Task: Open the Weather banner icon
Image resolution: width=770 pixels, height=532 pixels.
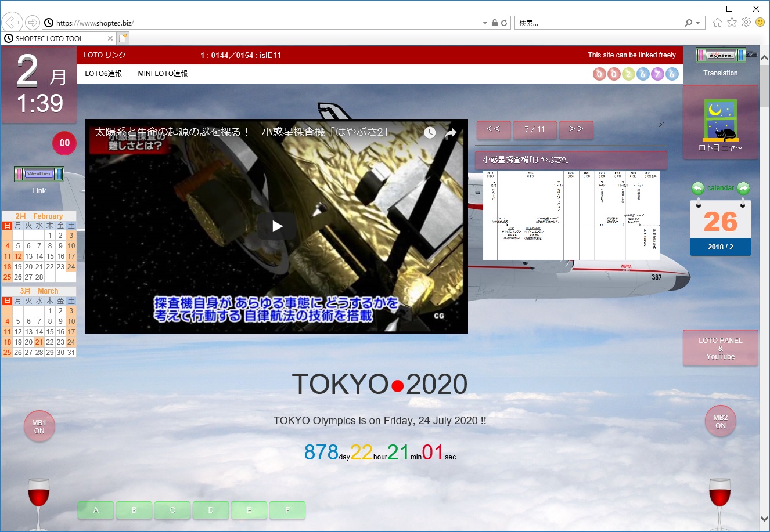Action: coord(39,174)
